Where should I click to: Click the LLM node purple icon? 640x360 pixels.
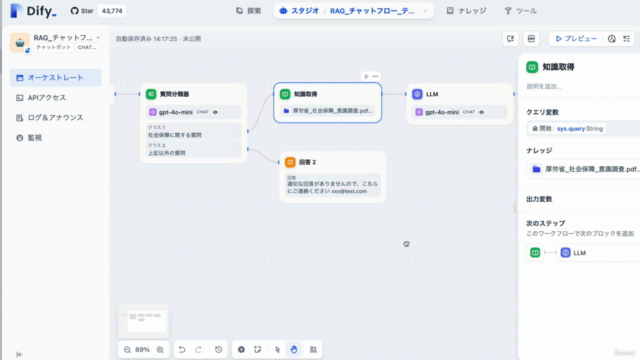[x=417, y=94]
